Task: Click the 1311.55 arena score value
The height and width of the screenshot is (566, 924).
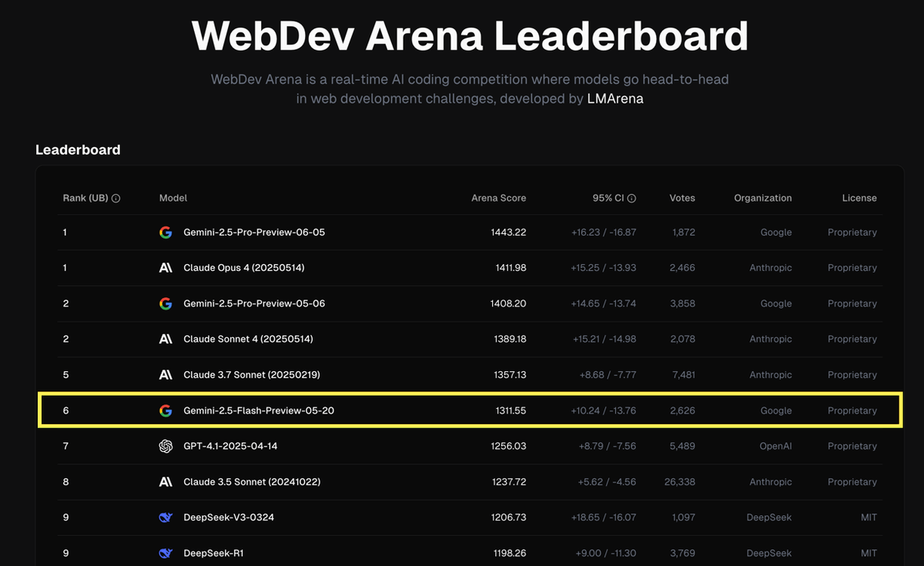Action: point(511,410)
